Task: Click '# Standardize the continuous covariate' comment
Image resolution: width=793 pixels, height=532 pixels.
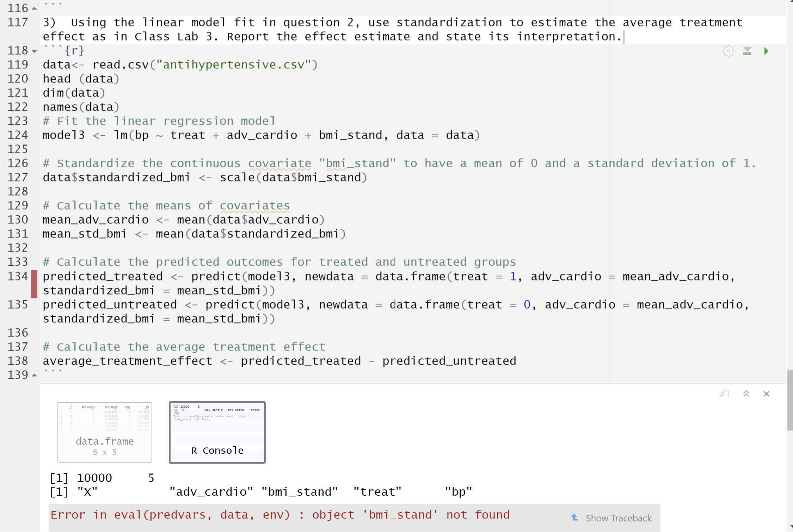Action: (399, 163)
